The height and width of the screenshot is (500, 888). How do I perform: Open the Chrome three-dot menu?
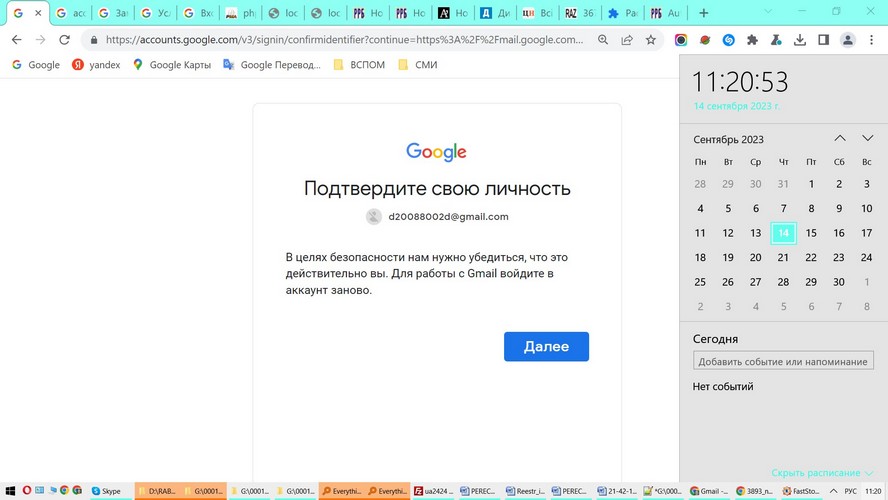point(872,40)
